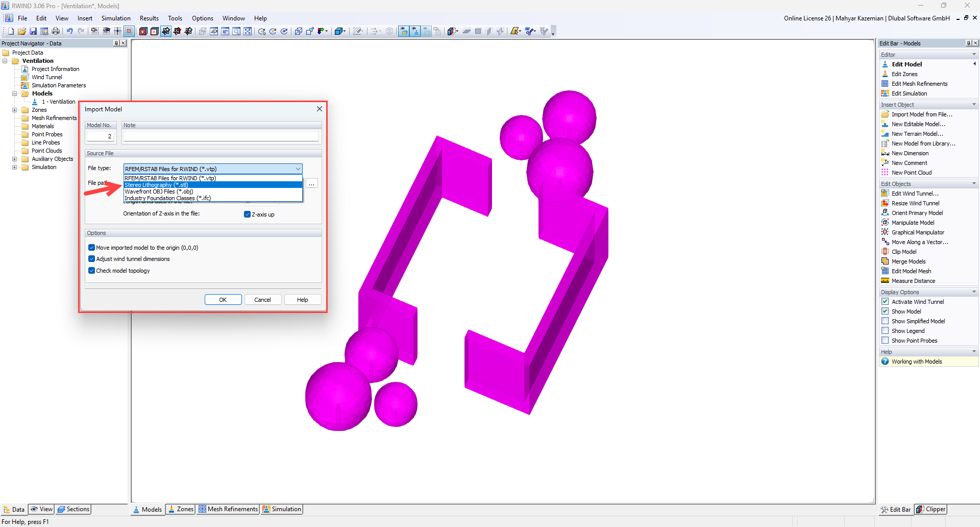Open the Edit Wind Tunnel tool
980x527 pixels.
click(x=914, y=193)
